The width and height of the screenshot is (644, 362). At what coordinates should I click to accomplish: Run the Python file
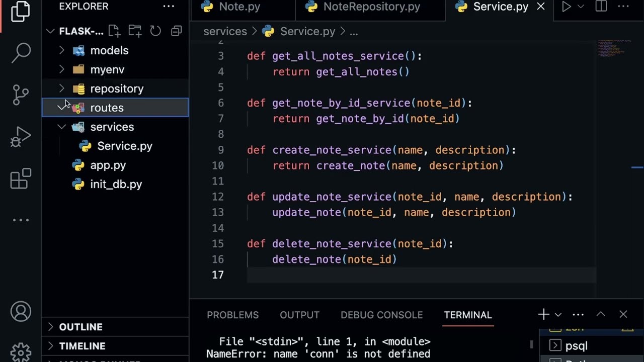pos(567,7)
